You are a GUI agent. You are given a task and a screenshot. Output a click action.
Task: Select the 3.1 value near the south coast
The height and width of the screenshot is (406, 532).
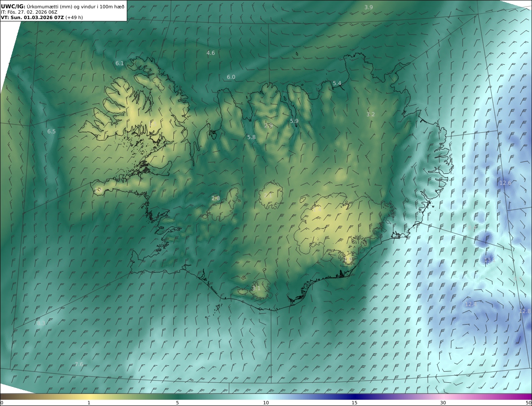(x=256, y=288)
